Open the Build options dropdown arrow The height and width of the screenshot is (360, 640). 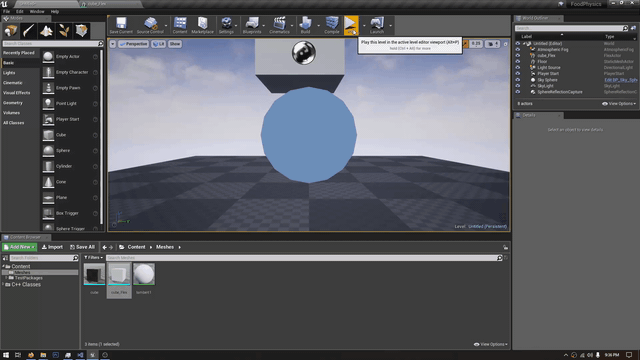[318, 26]
